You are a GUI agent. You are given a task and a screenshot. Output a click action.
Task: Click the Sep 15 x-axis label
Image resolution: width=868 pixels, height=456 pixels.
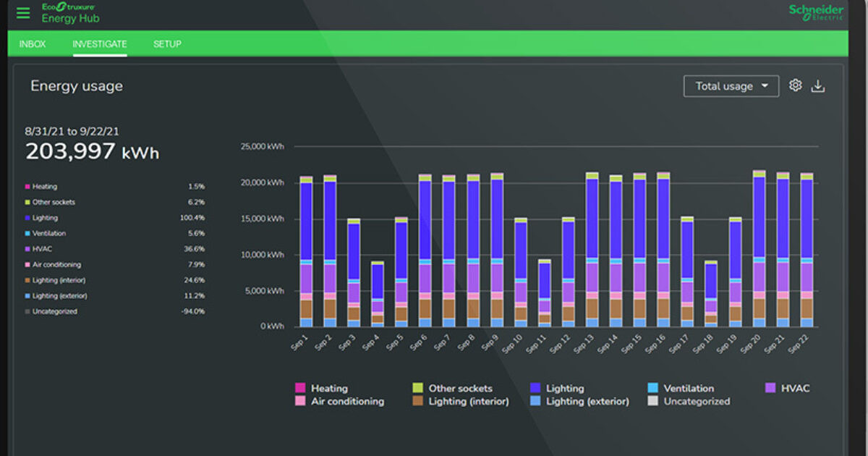[634, 345]
